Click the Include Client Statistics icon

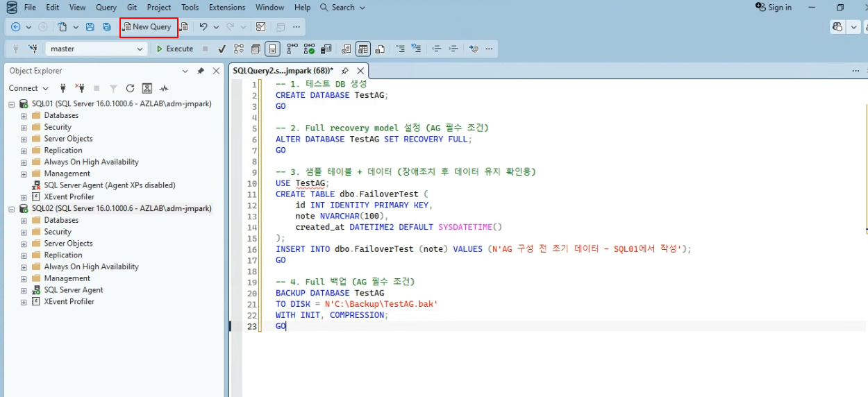click(326, 49)
